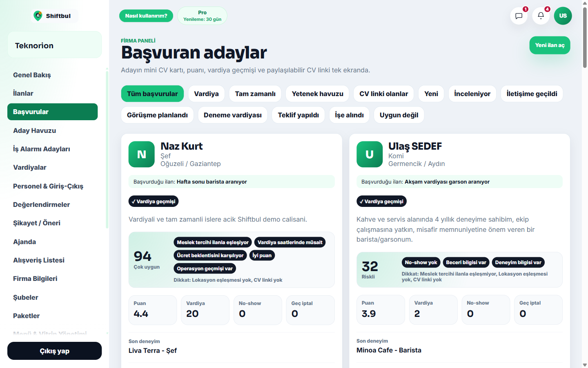Click the Nasıl kullanırım? button

coord(146,16)
